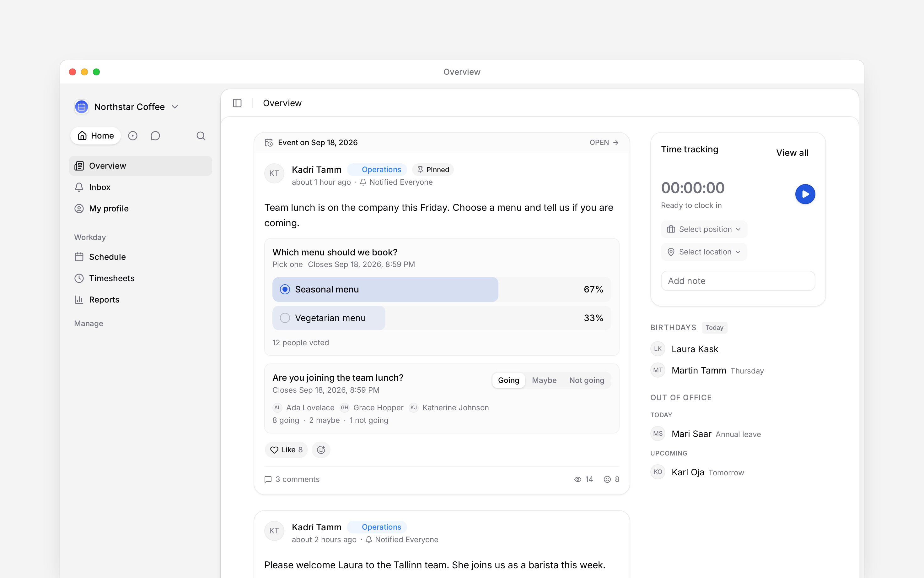Start the timer with the blue play button
Image resolution: width=924 pixels, height=578 pixels.
pos(805,194)
